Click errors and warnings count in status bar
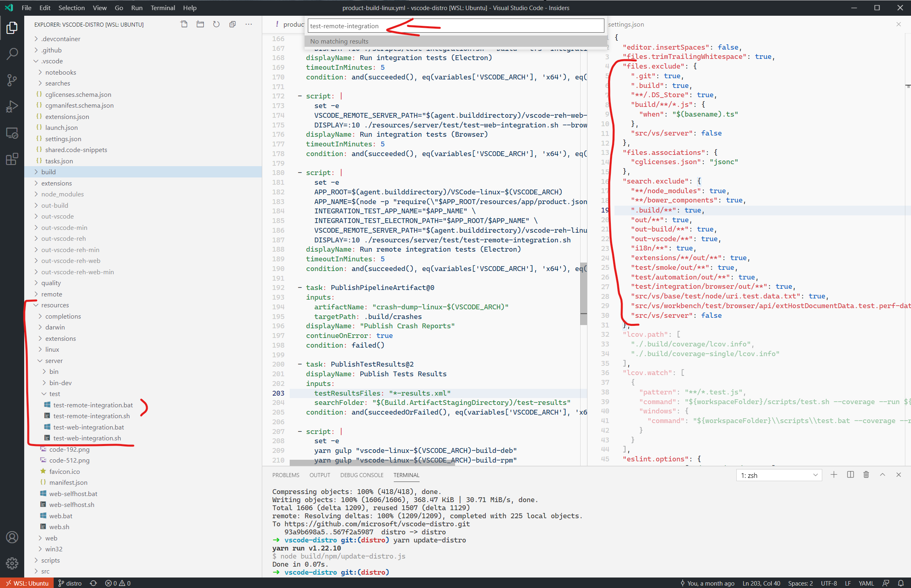 point(118,583)
